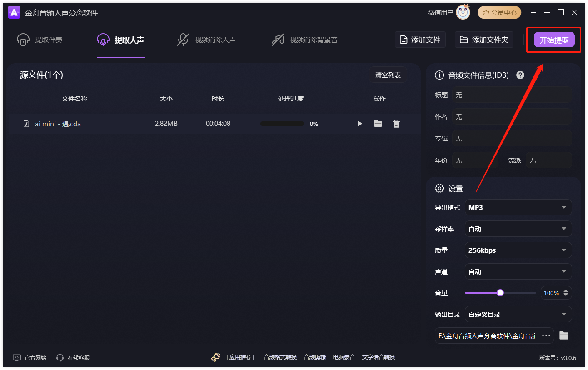588x370 pixels.
Task: Open the hamburger menu
Action: click(x=533, y=12)
